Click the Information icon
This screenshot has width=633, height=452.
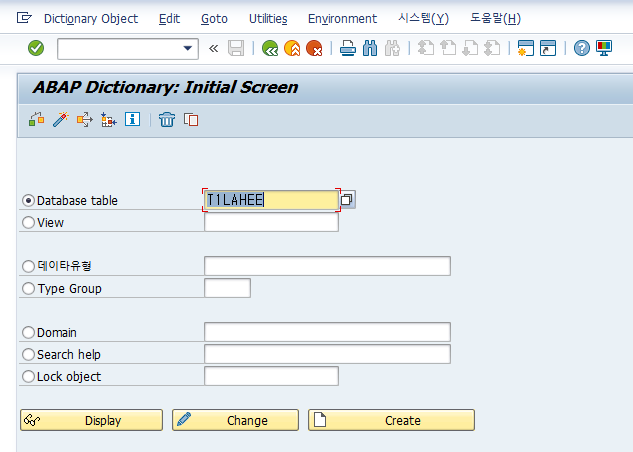point(132,119)
